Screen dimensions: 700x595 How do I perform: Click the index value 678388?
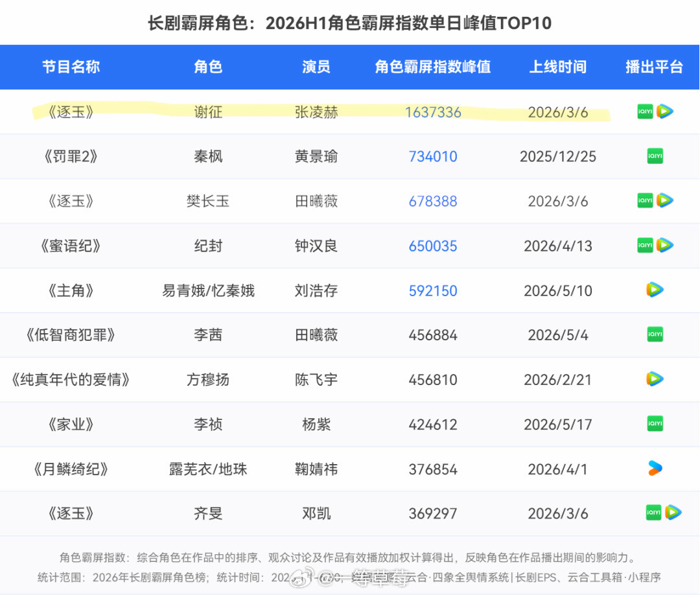[x=433, y=202]
